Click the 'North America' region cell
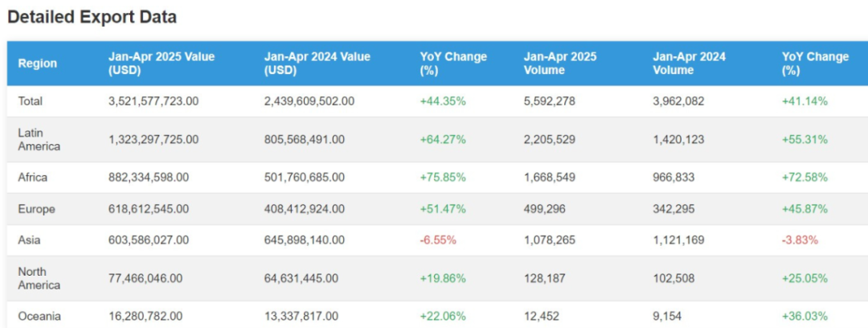 point(39,278)
